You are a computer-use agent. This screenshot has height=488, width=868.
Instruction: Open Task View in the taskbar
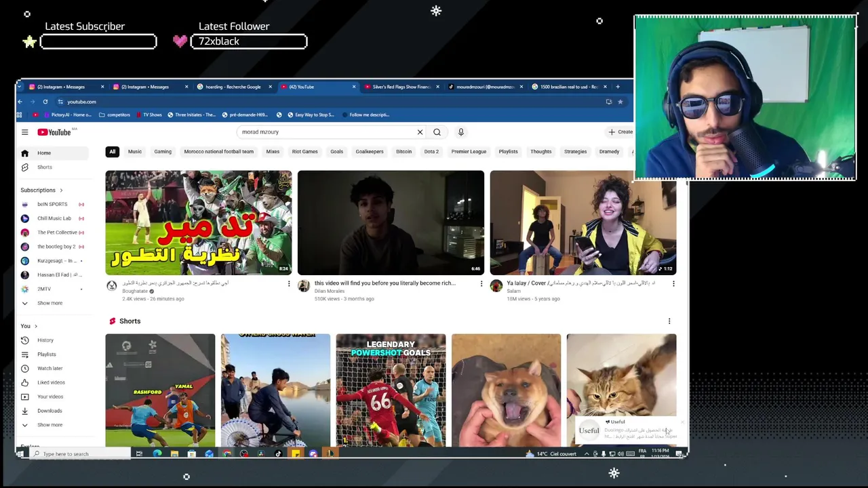tap(139, 454)
